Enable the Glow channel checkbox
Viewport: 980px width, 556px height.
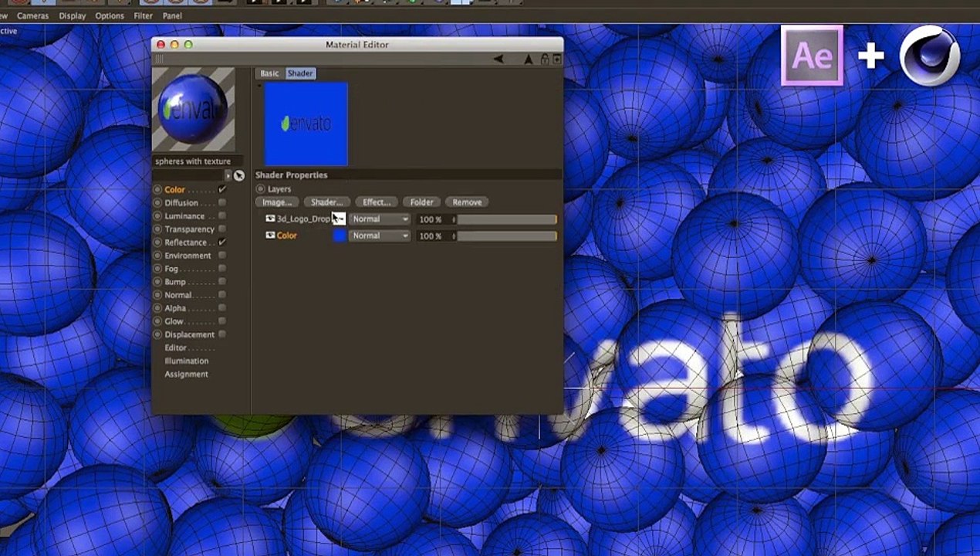(222, 321)
